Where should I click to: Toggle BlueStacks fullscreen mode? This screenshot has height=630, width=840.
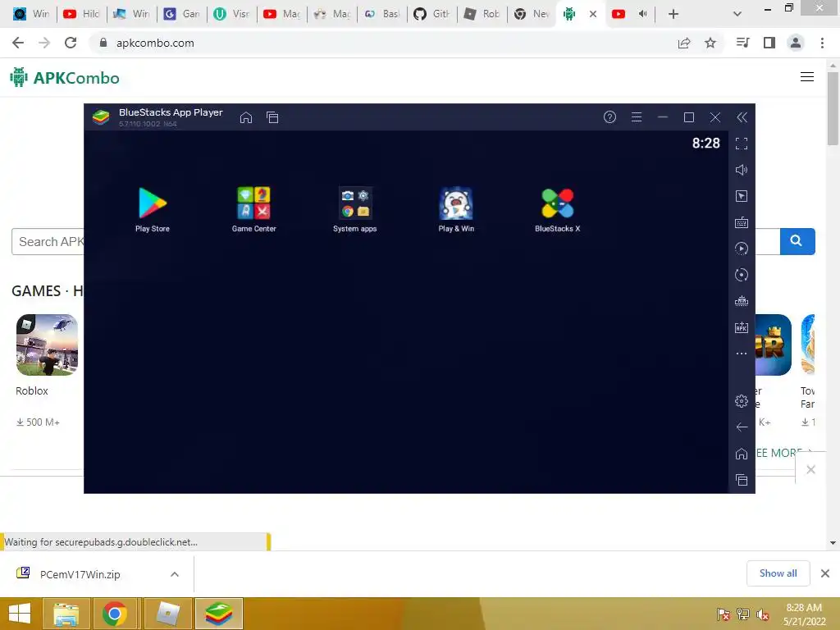coord(742,144)
